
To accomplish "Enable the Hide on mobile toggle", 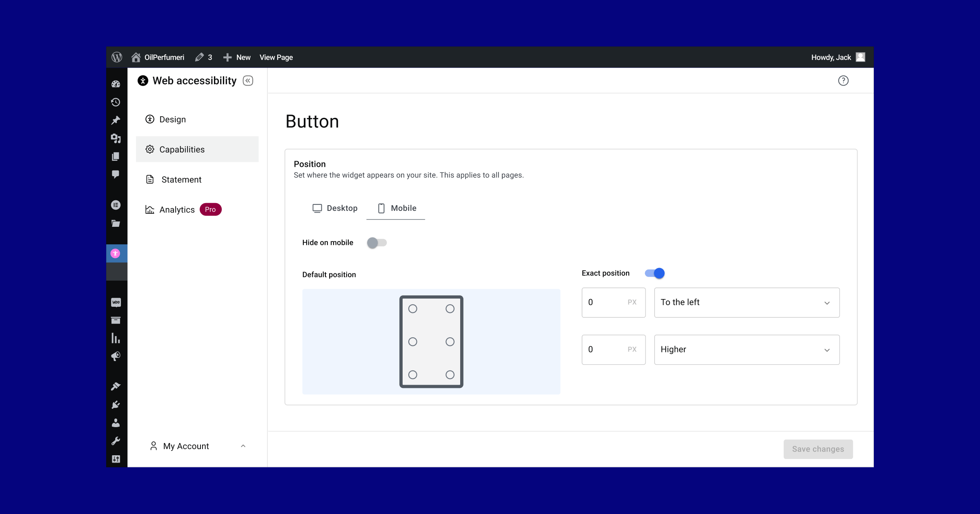I will (376, 243).
